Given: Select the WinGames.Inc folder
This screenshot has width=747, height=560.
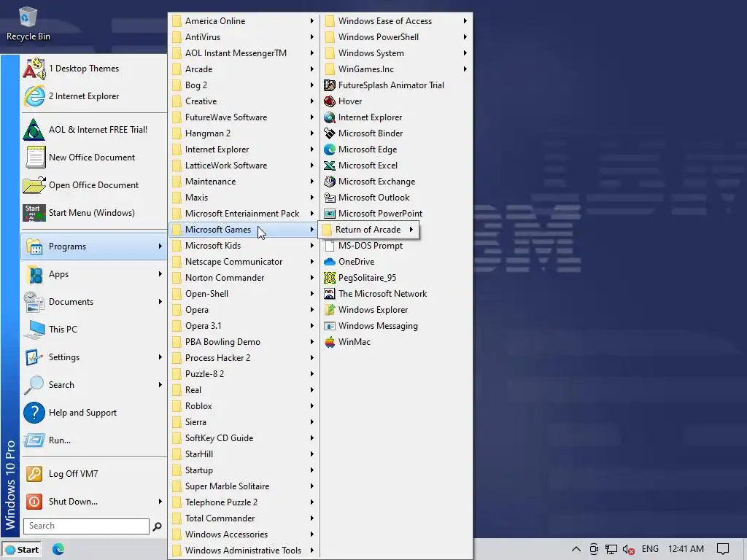Looking at the screenshot, I should 396,69.
